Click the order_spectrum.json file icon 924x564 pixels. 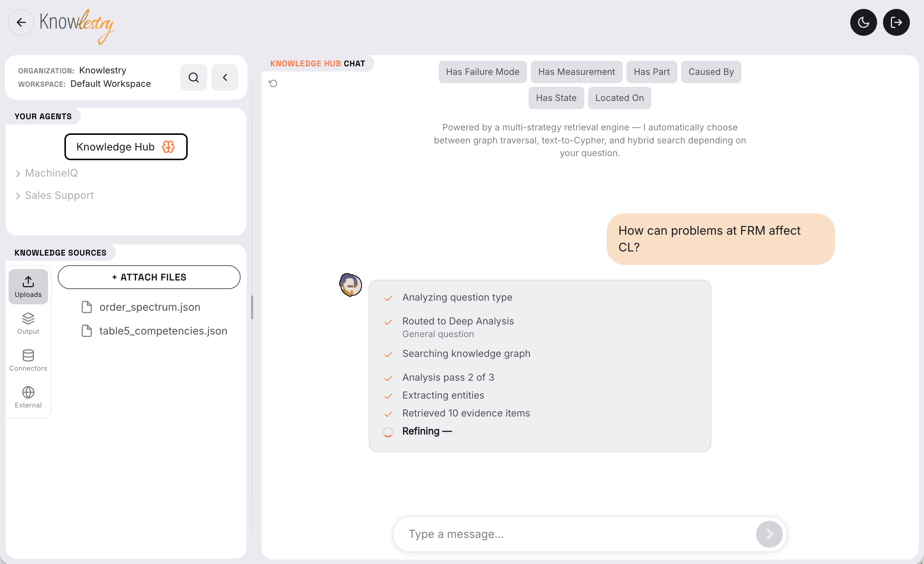(x=87, y=307)
